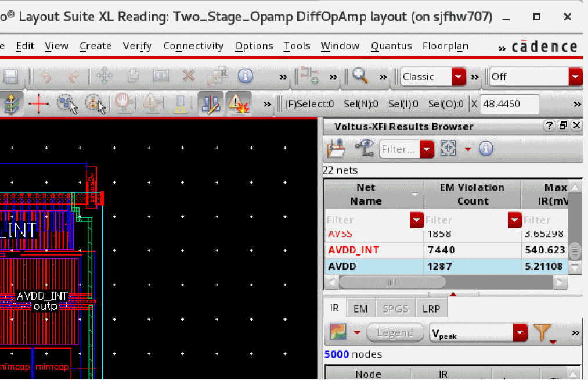
Task: Click the create instance hierarchy icon
Action: (309, 76)
